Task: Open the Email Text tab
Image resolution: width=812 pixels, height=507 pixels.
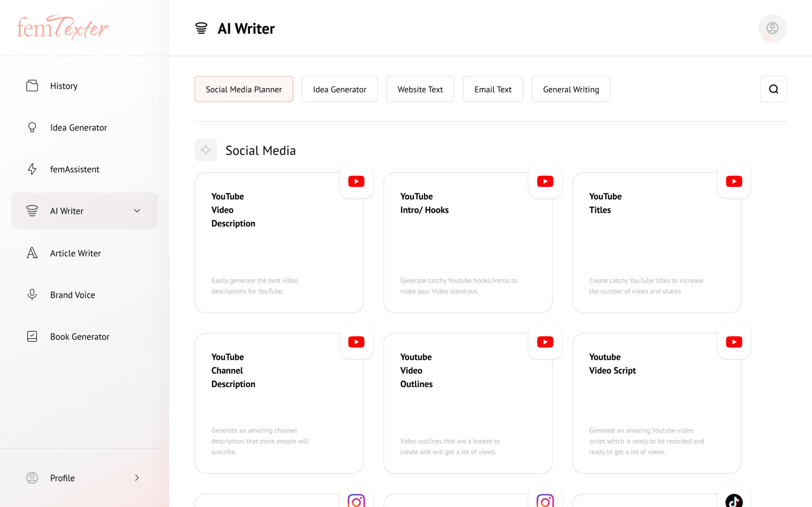Action: [x=493, y=89]
